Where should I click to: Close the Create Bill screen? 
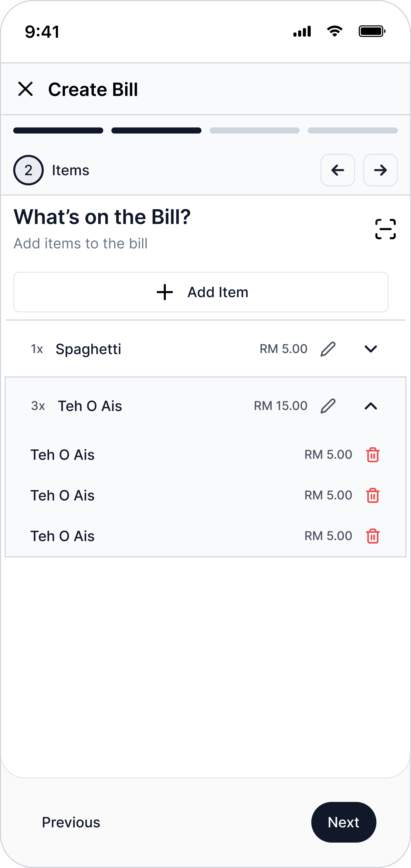point(25,89)
